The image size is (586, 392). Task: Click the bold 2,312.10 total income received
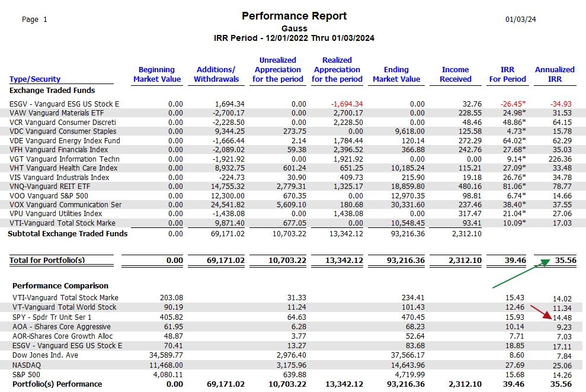tap(465, 260)
